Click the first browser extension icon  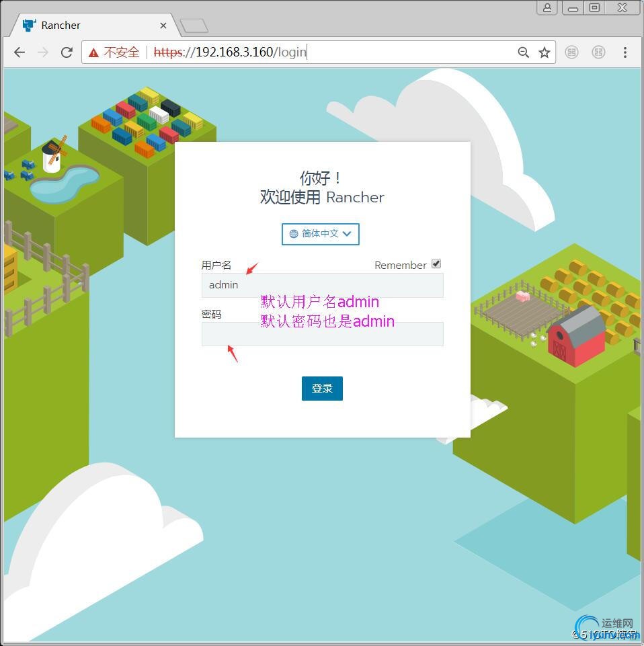click(x=571, y=52)
